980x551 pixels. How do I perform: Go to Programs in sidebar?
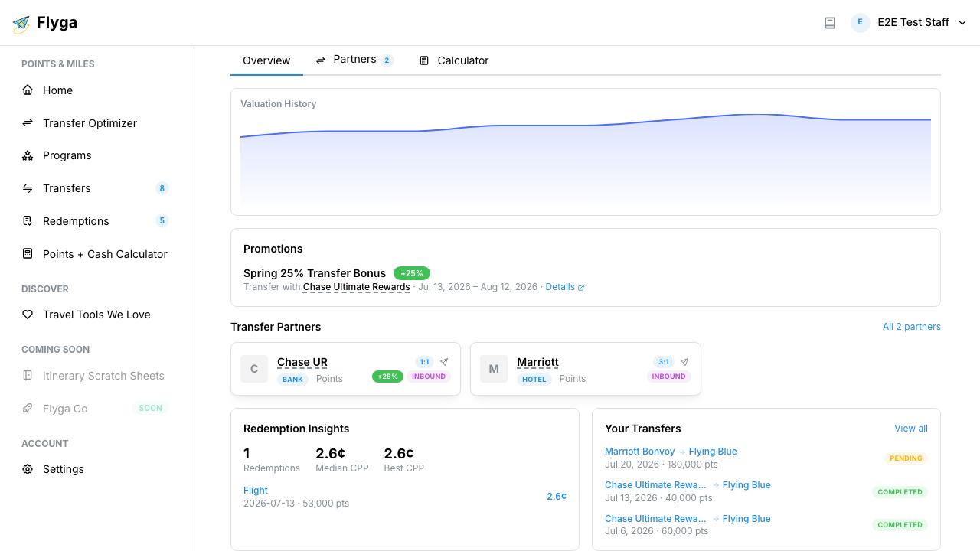pyautogui.click(x=95, y=155)
